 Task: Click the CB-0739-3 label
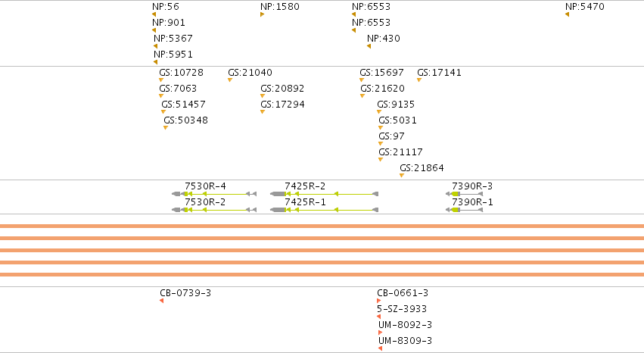coord(185,293)
